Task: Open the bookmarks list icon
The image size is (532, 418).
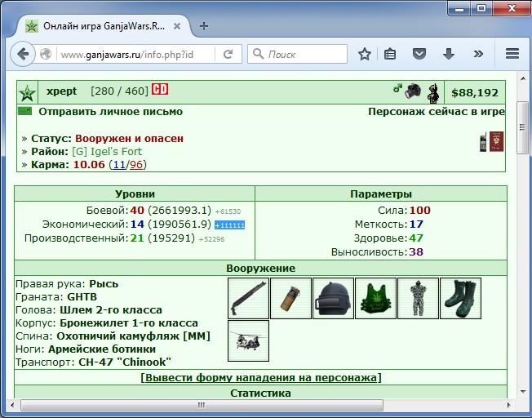Action: pos(390,54)
